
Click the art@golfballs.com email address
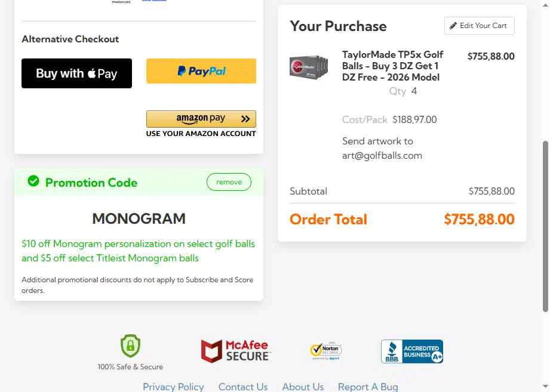point(382,156)
